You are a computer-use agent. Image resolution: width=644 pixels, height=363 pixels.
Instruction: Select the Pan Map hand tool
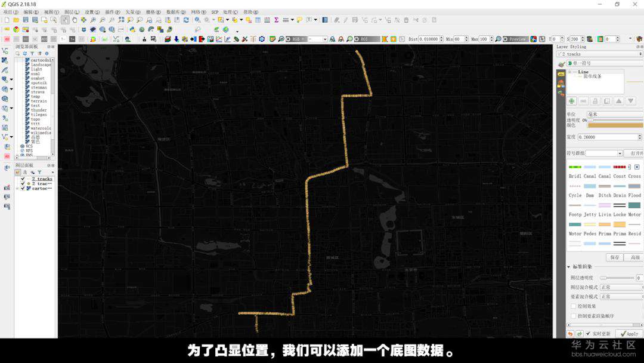point(75,20)
